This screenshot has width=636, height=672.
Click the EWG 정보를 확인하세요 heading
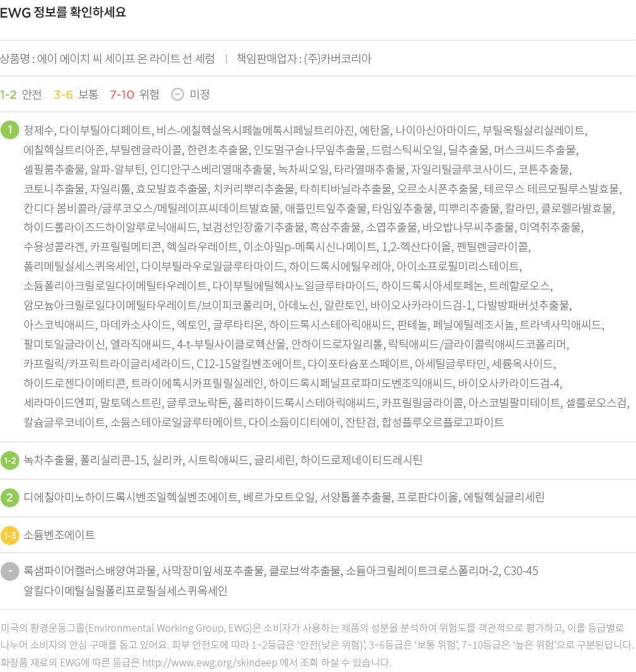coord(63,13)
